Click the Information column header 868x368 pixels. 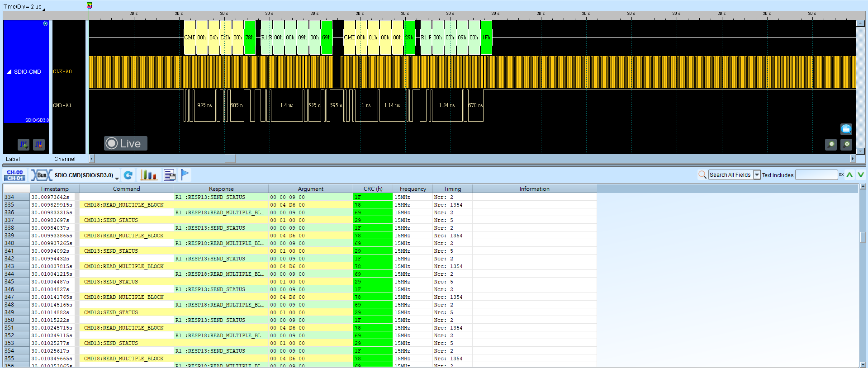[x=535, y=189]
